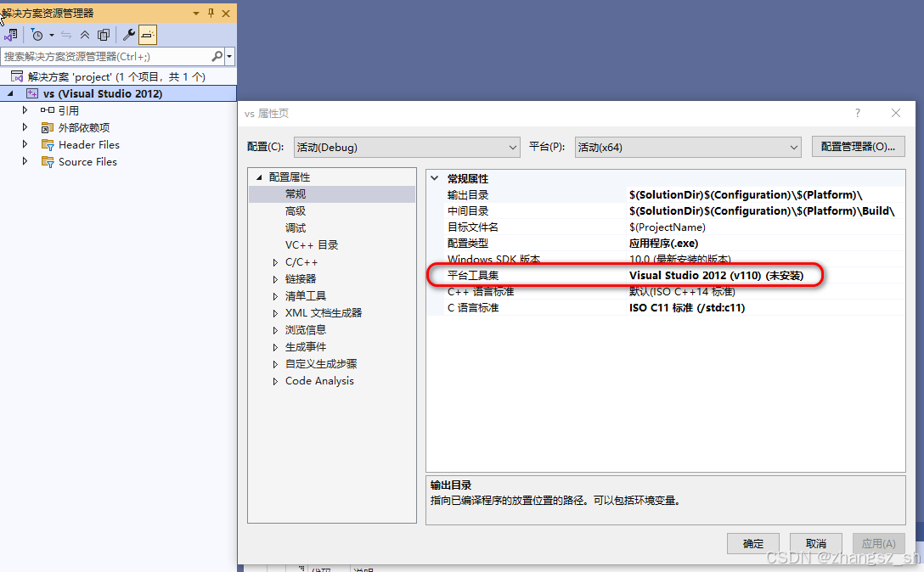The image size is (924, 572).
Task: Click the solution icon beside 'project'
Action: 17,77
